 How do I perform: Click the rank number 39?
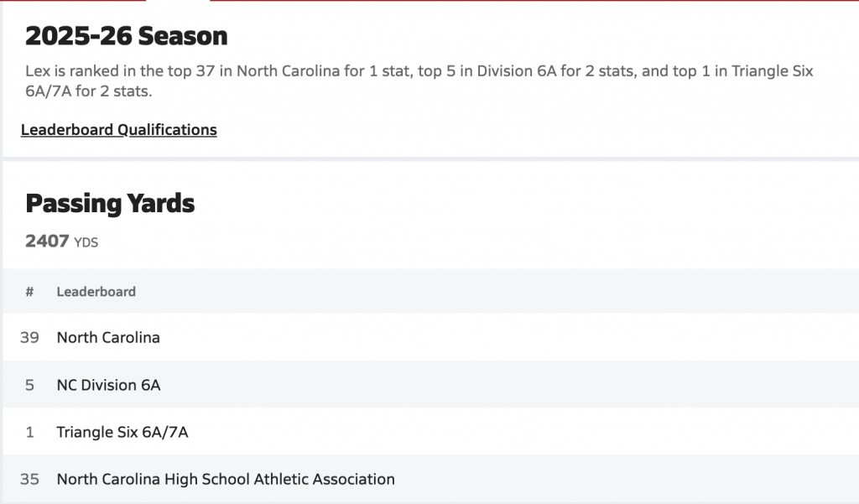29,337
